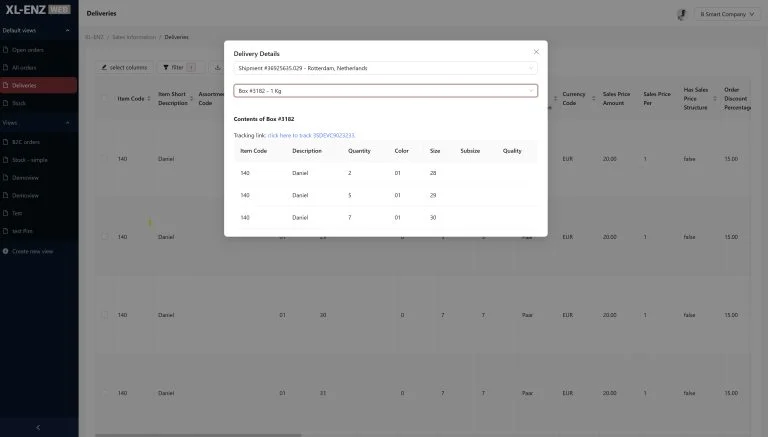768x437 pixels.
Task: Collapse the Default views section
Action: coord(68,31)
